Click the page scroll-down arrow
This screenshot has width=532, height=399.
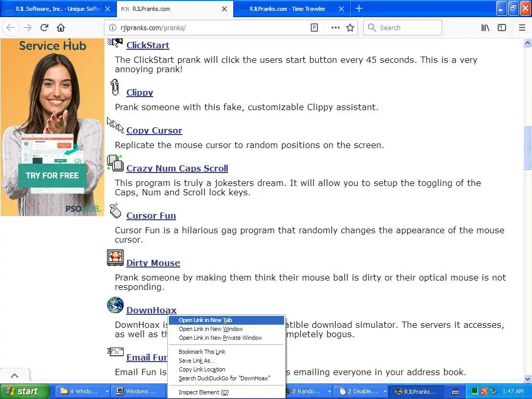click(527, 379)
